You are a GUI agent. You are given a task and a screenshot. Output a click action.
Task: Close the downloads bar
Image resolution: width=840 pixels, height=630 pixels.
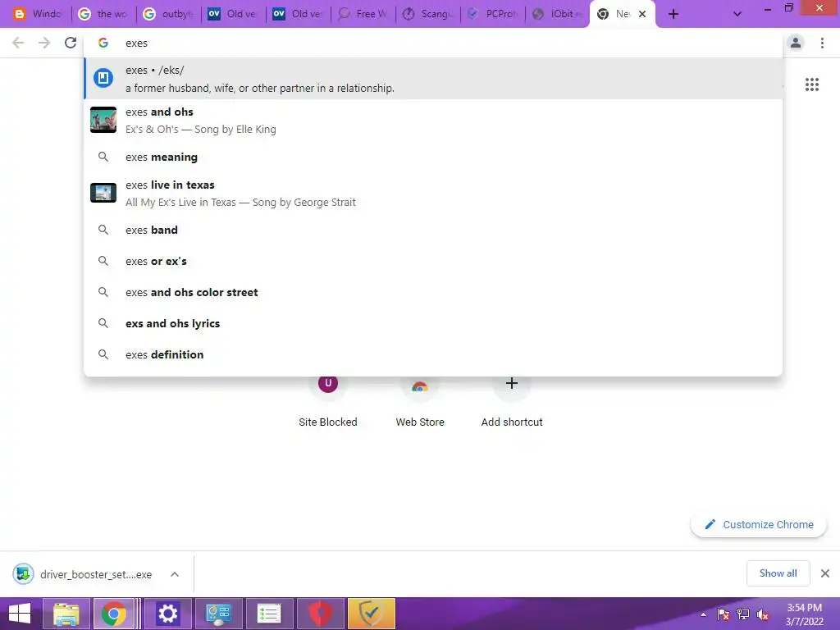click(825, 573)
